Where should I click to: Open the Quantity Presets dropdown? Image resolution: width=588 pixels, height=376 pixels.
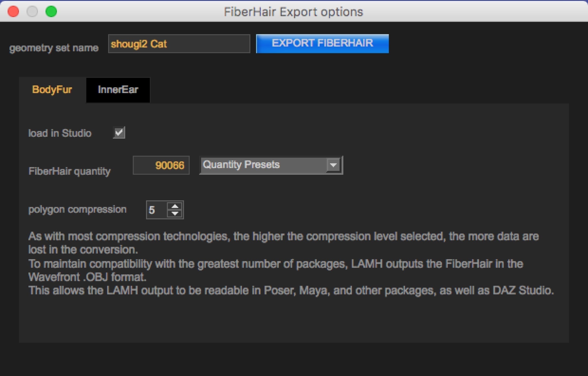coord(264,165)
